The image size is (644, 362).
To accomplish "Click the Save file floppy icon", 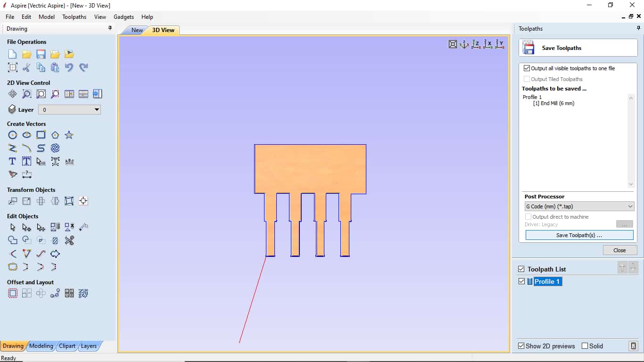I will pos(41,54).
